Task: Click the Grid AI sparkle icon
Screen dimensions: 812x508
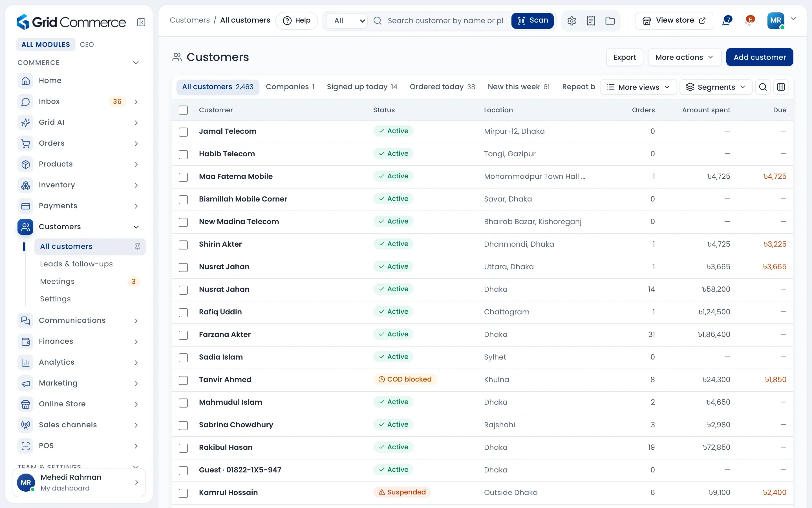Action: pyautogui.click(x=25, y=122)
